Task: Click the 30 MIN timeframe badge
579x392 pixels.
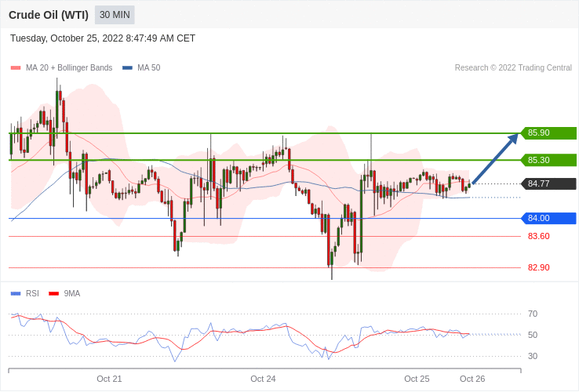Action: (x=115, y=15)
